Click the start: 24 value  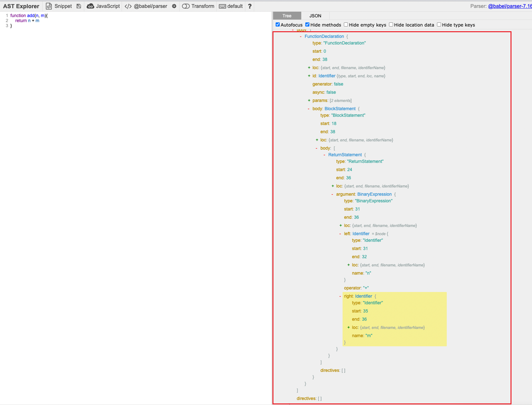350,170
